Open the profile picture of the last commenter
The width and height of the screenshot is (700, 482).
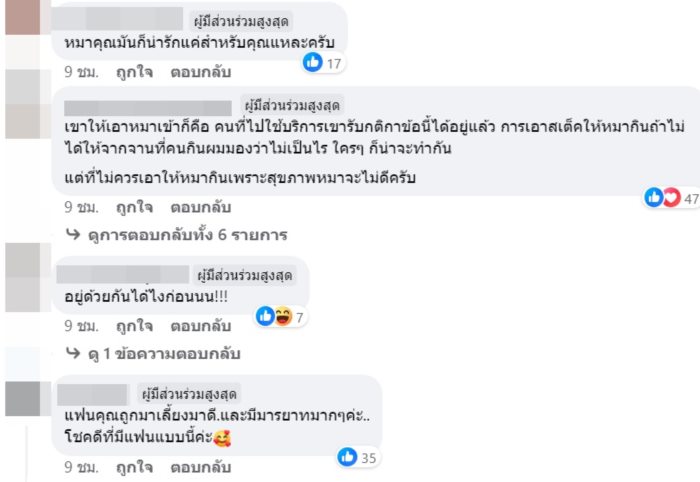coord(22,399)
